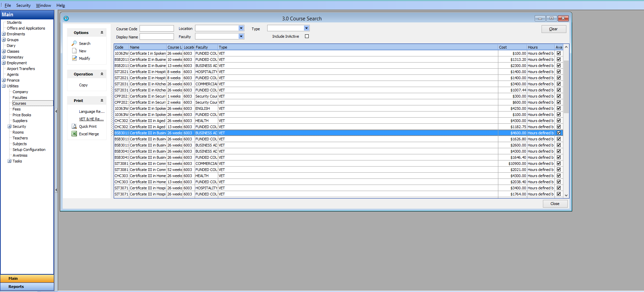The image size is (644, 292).
Task: Click the Modify pencil icon
Action: (x=74, y=58)
